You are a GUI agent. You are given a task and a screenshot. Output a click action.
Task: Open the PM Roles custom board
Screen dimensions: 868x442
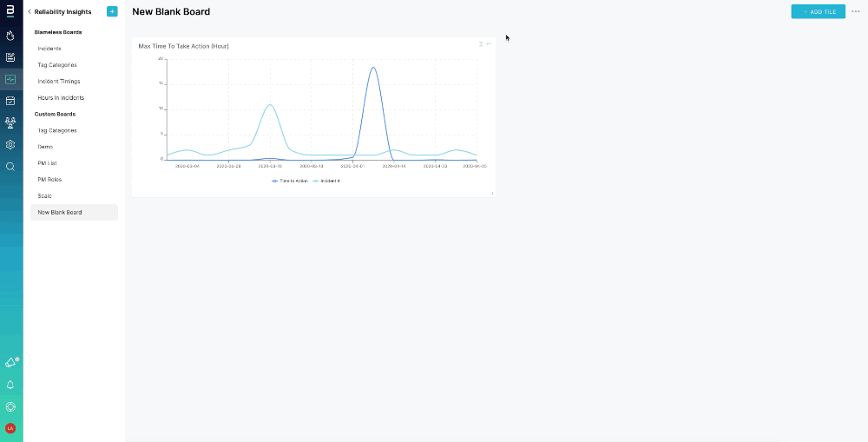49,180
